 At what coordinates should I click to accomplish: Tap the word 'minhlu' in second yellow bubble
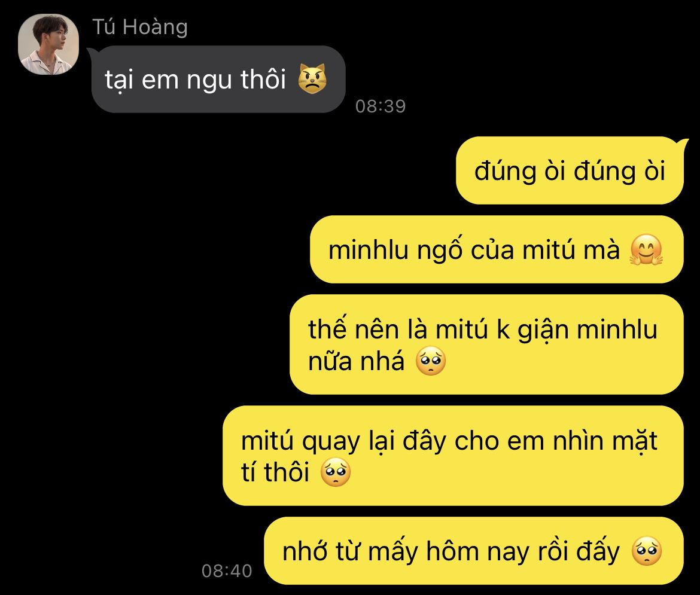coord(369,250)
